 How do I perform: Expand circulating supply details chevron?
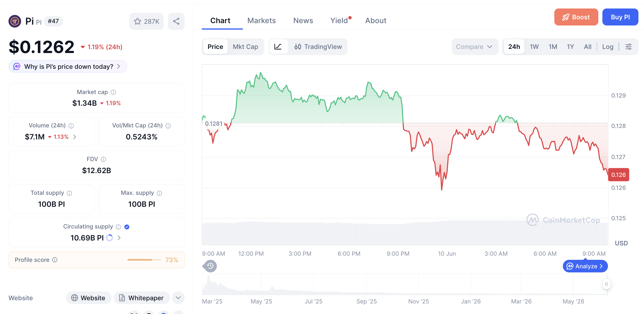(x=119, y=238)
